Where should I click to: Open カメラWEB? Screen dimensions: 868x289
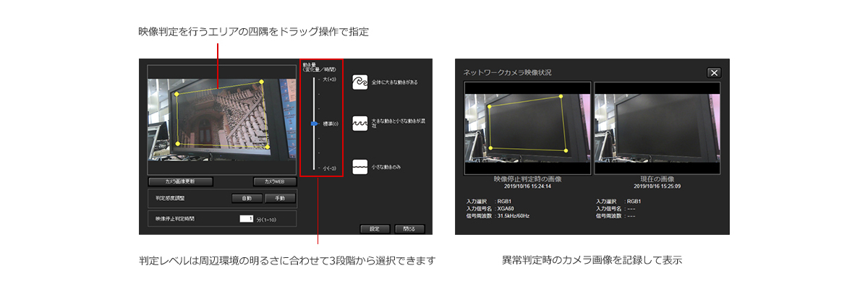(275, 181)
